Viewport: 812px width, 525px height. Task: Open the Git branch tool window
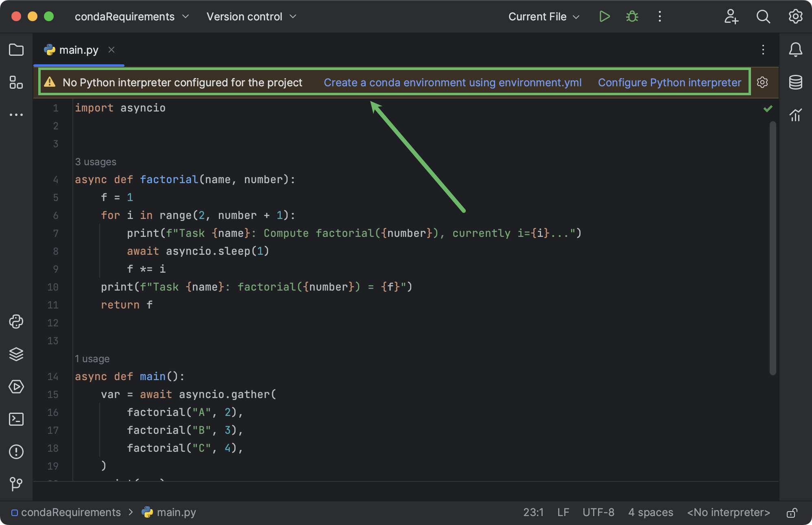click(16, 484)
